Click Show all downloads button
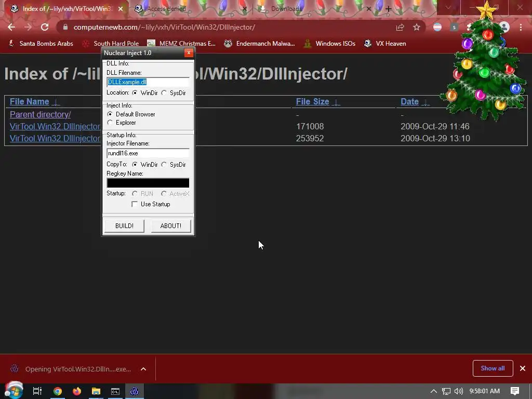The image size is (532, 399). coord(493,368)
